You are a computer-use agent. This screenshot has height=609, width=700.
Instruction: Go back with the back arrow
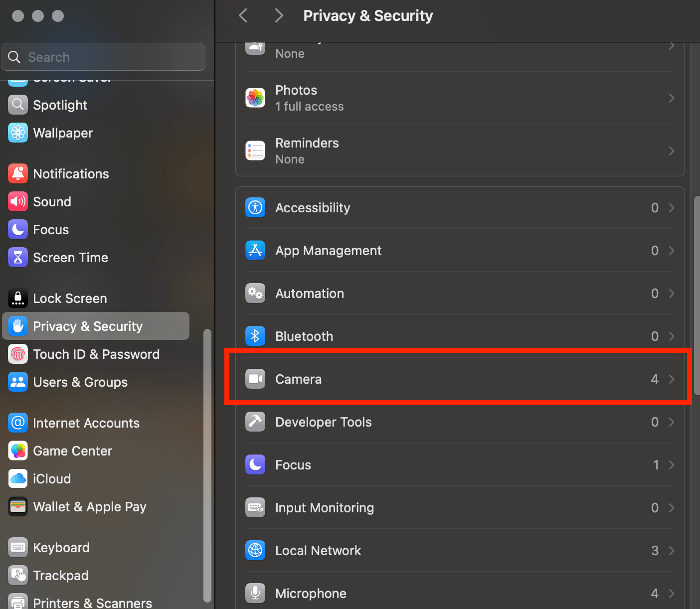coord(243,16)
